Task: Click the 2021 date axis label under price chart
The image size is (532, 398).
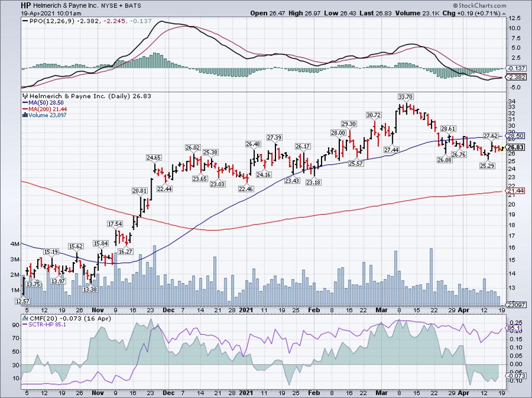Action: coord(246,310)
